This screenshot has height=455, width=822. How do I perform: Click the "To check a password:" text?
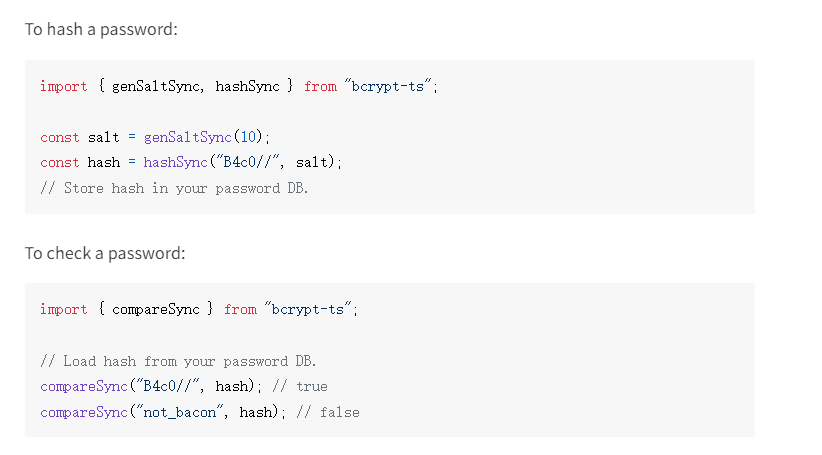point(105,253)
